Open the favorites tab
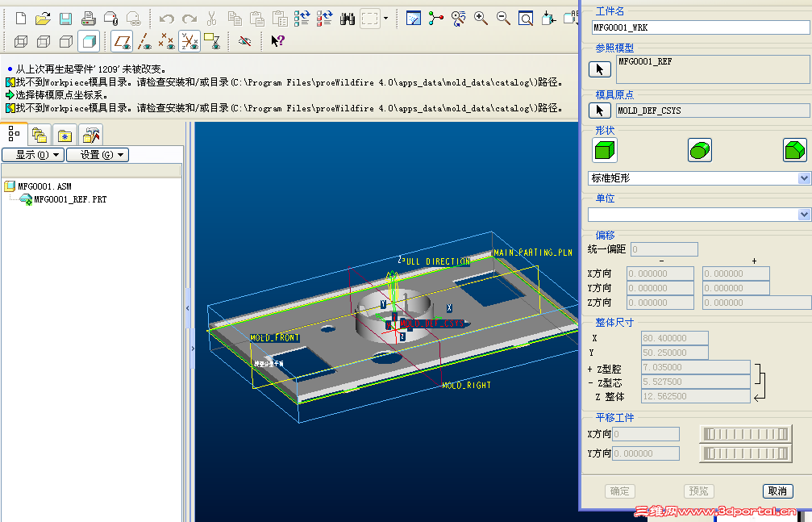The height and width of the screenshot is (522, 812). tap(65, 136)
